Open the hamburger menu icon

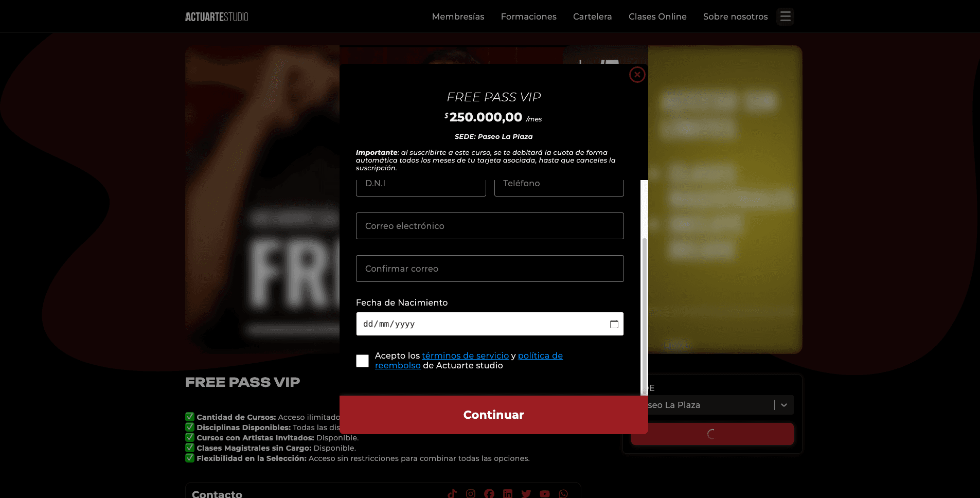[785, 16]
